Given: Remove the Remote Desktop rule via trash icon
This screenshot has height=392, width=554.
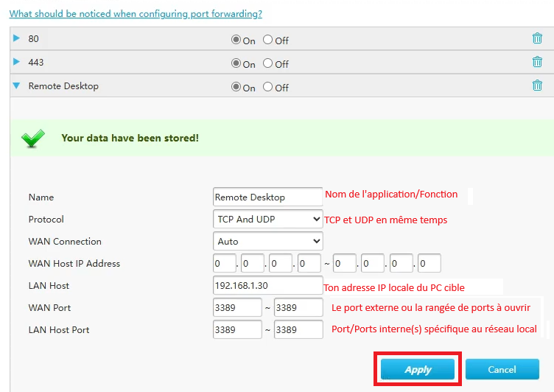Looking at the screenshot, I should tap(537, 85).
